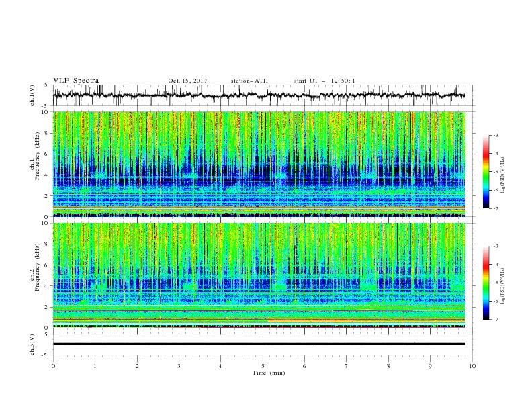Click time axis tick label "6"
The image size is (532, 411).
305,366
